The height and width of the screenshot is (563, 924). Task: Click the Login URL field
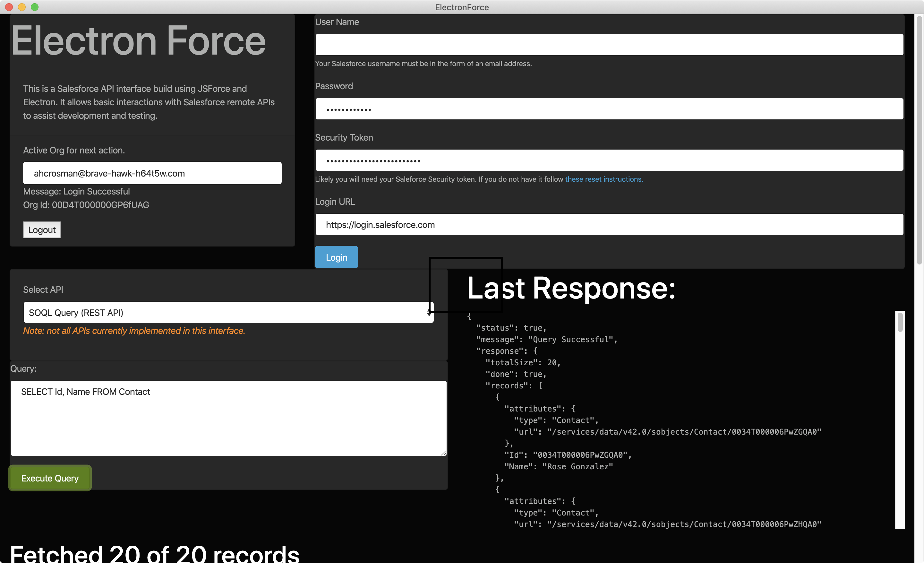pos(609,224)
